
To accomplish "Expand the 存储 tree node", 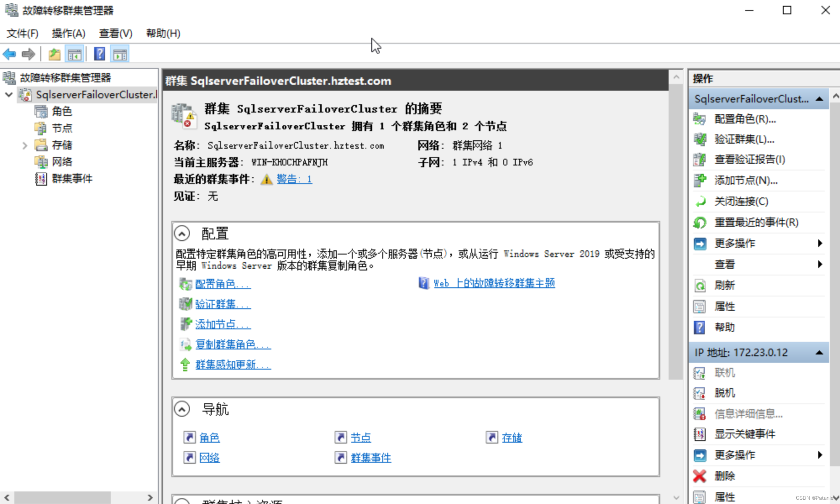I will click(x=25, y=145).
